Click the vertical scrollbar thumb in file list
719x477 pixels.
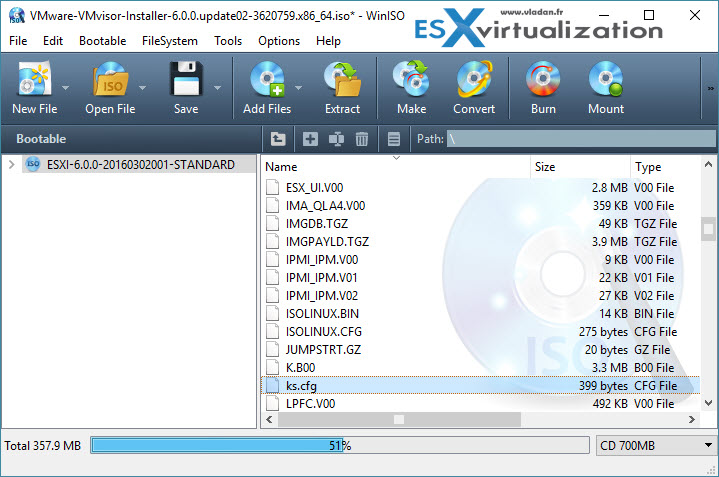708,228
